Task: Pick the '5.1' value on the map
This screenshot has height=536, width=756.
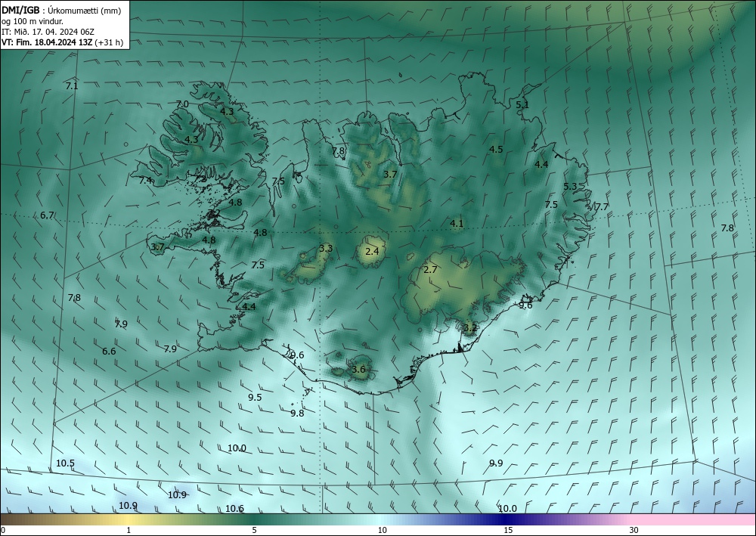Action: [x=522, y=104]
